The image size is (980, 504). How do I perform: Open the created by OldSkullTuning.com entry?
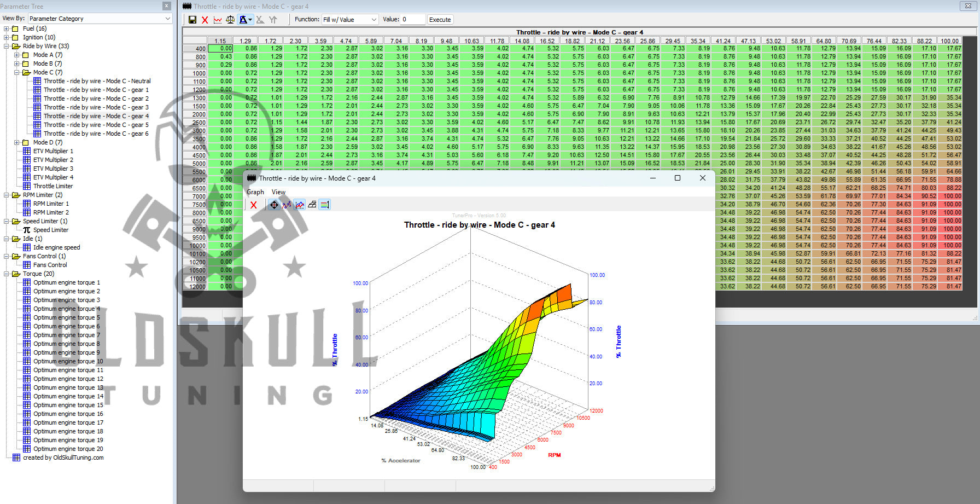(63, 457)
